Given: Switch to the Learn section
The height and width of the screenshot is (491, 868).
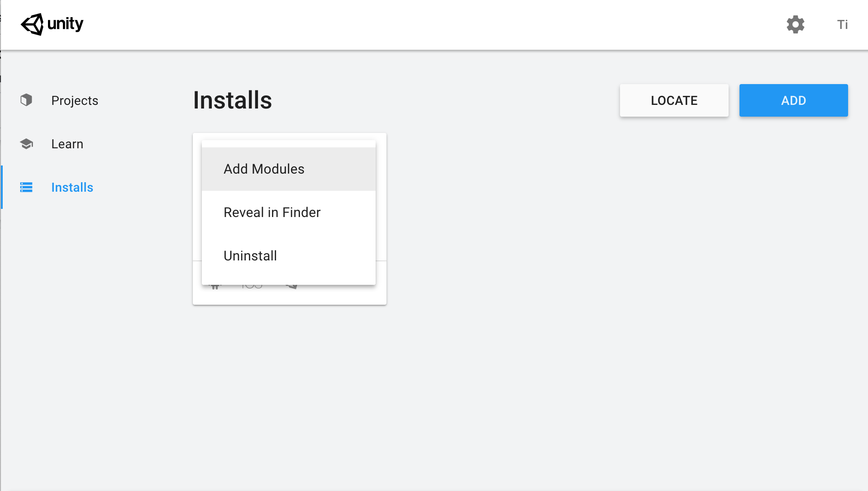Looking at the screenshot, I should pyautogui.click(x=67, y=144).
